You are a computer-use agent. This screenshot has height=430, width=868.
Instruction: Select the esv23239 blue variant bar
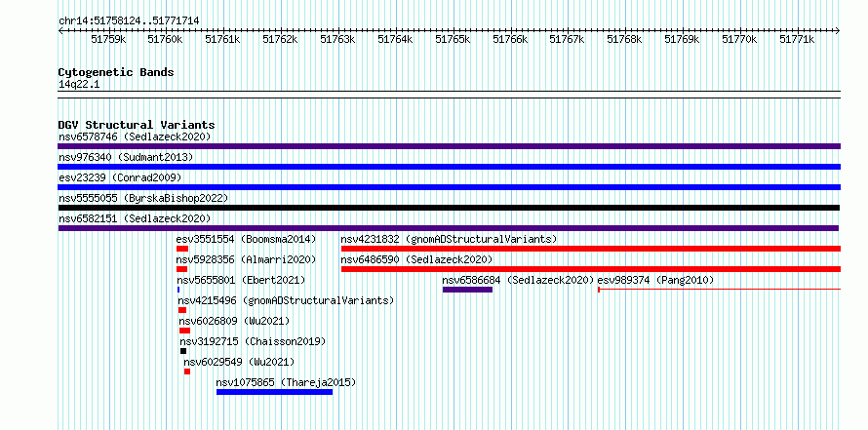click(449, 187)
